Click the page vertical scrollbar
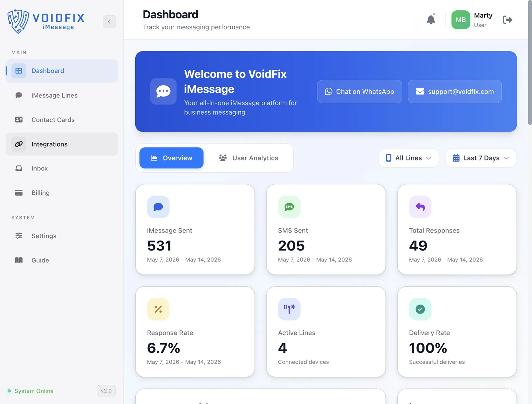Image resolution: width=532 pixels, height=404 pixels. coord(530,62)
